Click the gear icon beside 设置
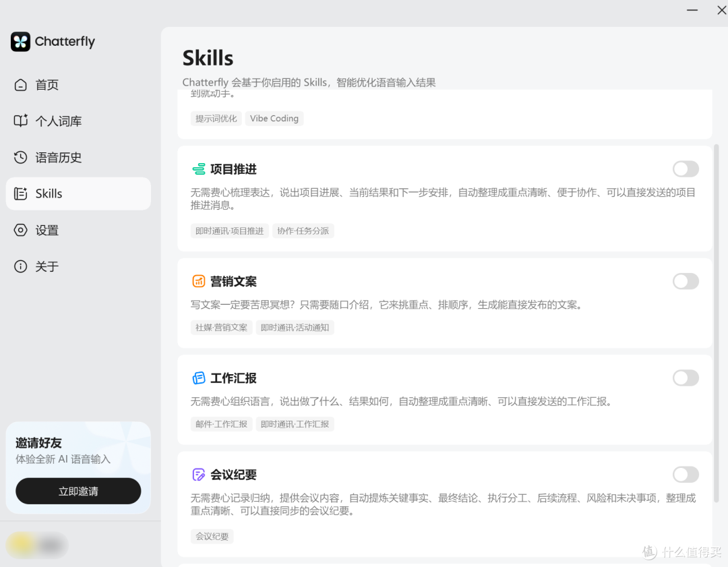728x567 pixels. [20, 230]
